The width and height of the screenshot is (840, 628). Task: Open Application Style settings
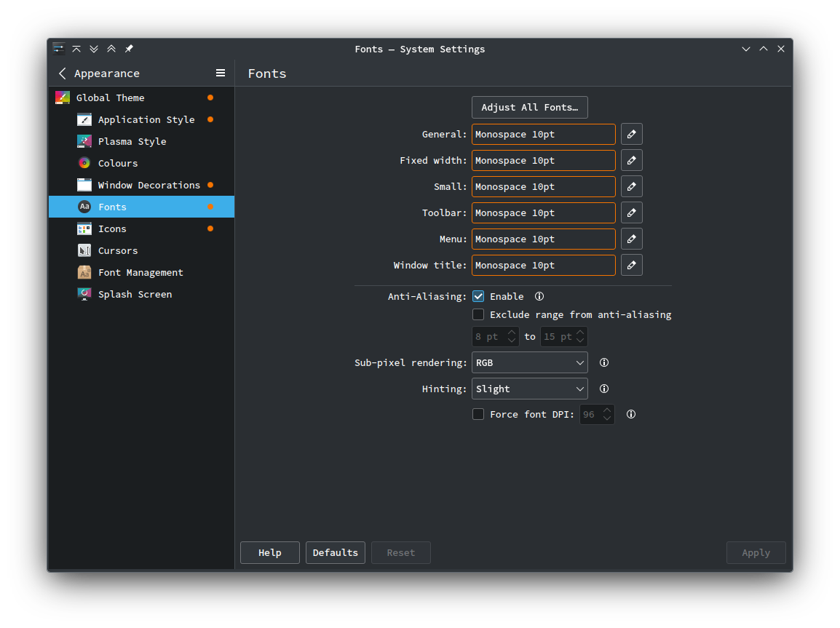[x=141, y=120]
